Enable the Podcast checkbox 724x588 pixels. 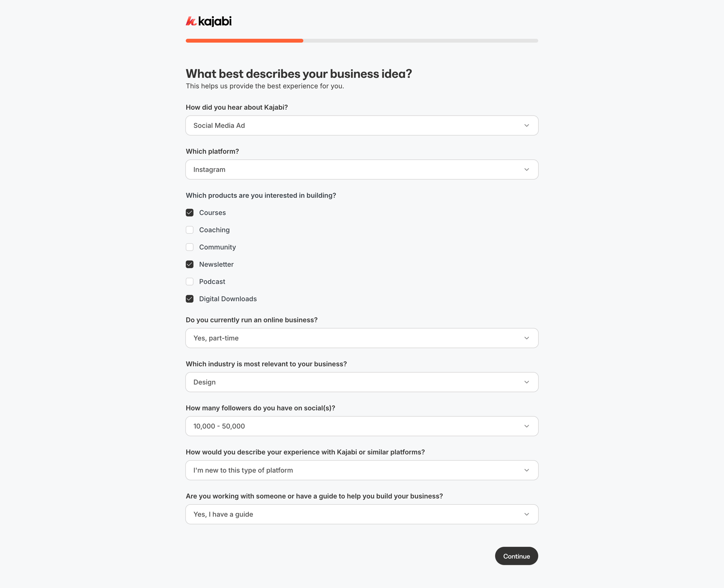tap(190, 281)
